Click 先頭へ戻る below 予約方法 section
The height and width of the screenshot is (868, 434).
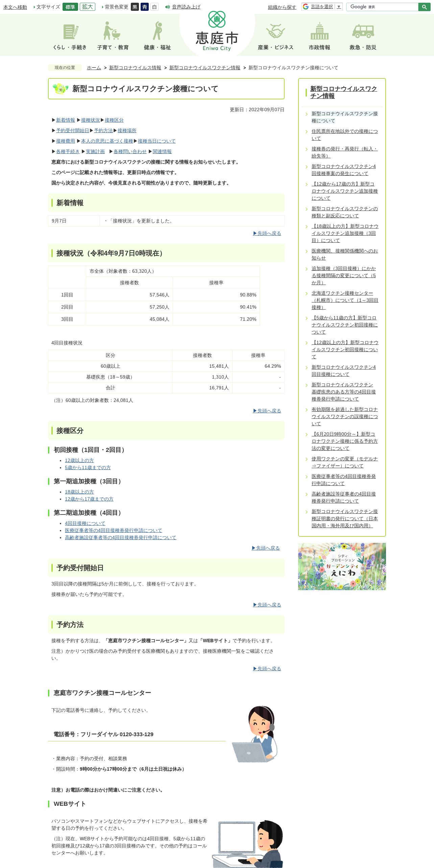click(x=267, y=669)
